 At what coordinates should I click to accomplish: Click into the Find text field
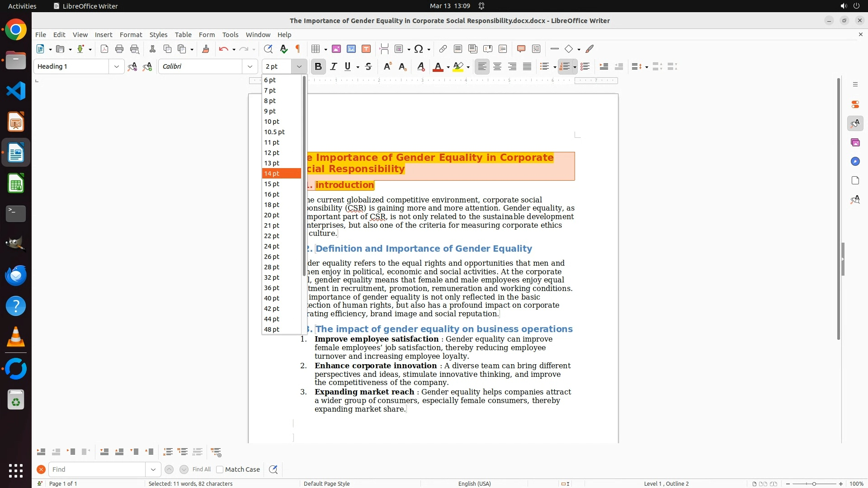[97, 469]
